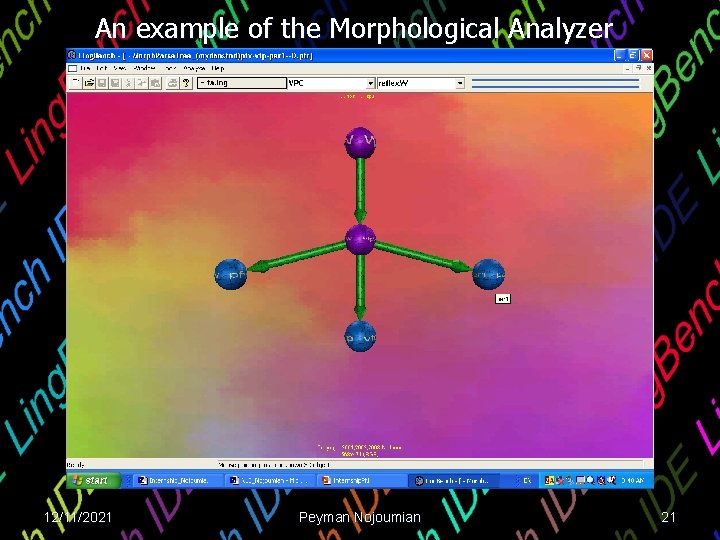
Task: Click the first yellow system tray icon
Action: (549, 480)
